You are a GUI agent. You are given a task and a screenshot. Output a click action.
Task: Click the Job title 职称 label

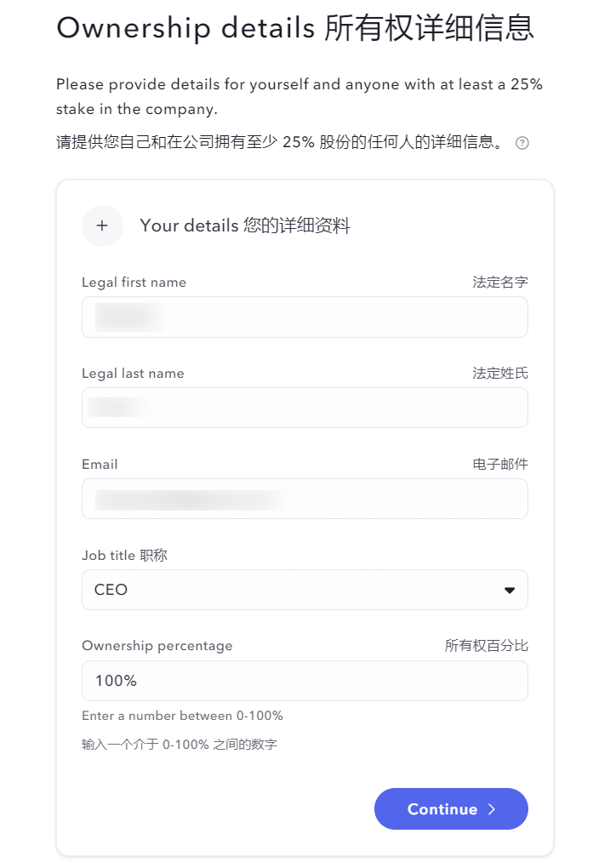(124, 556)
